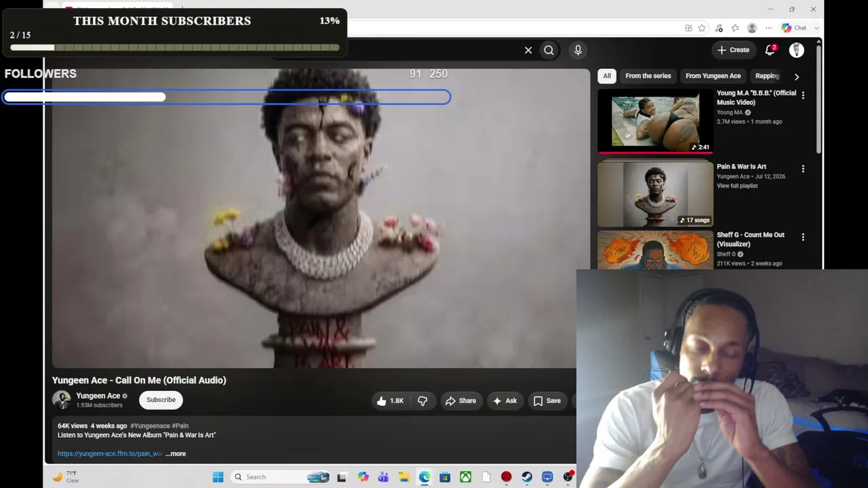Click the 'Pain & War Is Art' playlist title
This screenshot has width=868, height=488.
(x=741, y=166)
